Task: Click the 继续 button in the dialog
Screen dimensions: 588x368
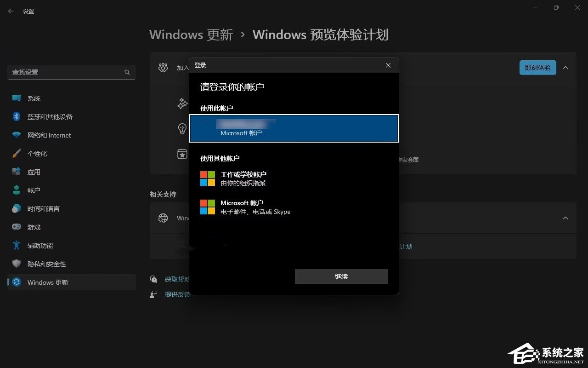Action: (341, 276)
